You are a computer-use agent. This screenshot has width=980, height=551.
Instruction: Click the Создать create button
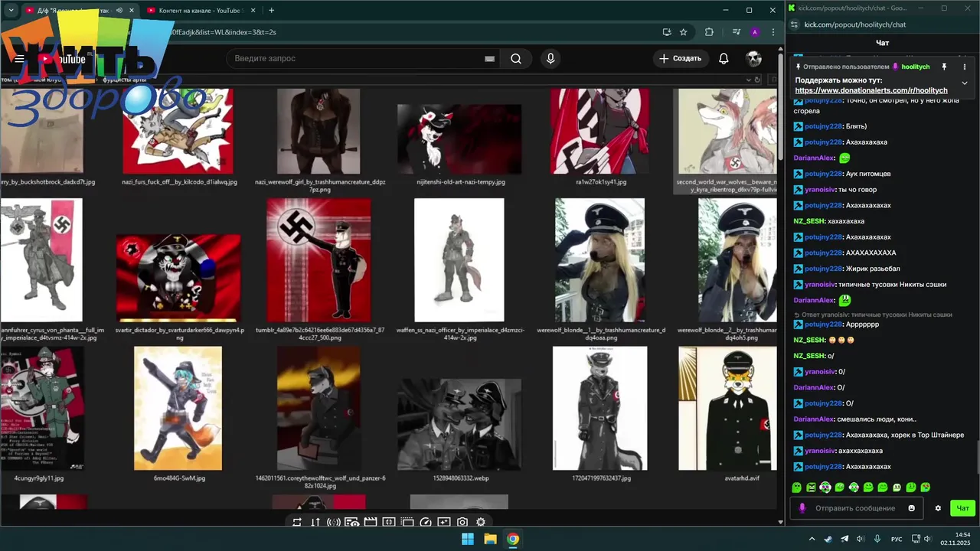point(681,59)
